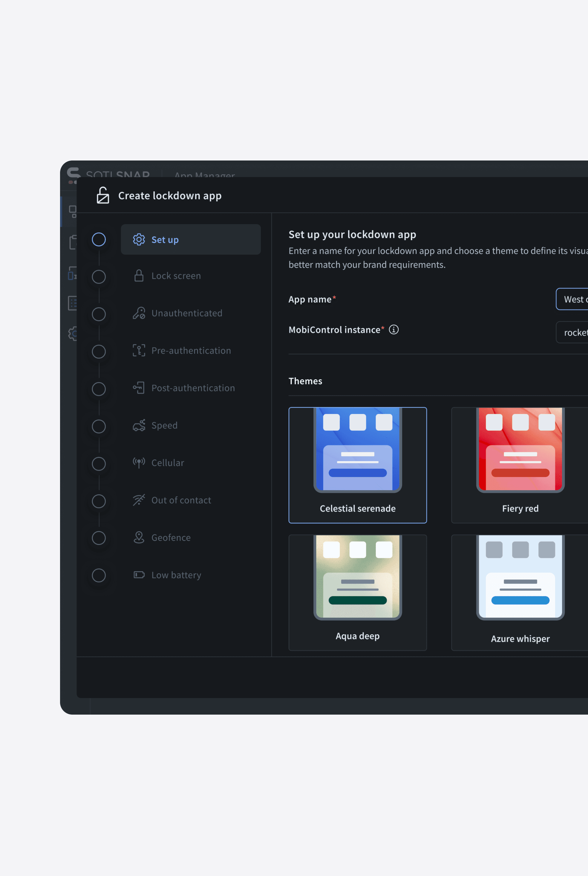Image resolution: width=588 pixels, height=876 pixels.
Task: Choose the Celestial serenade theme
Action: [357, 465]
